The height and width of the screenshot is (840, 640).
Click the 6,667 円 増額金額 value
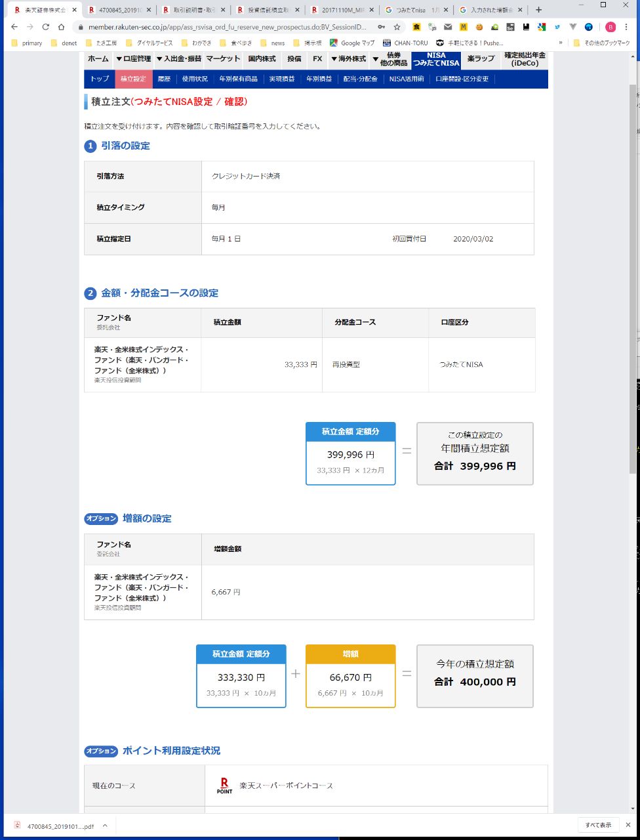(226, 592)
